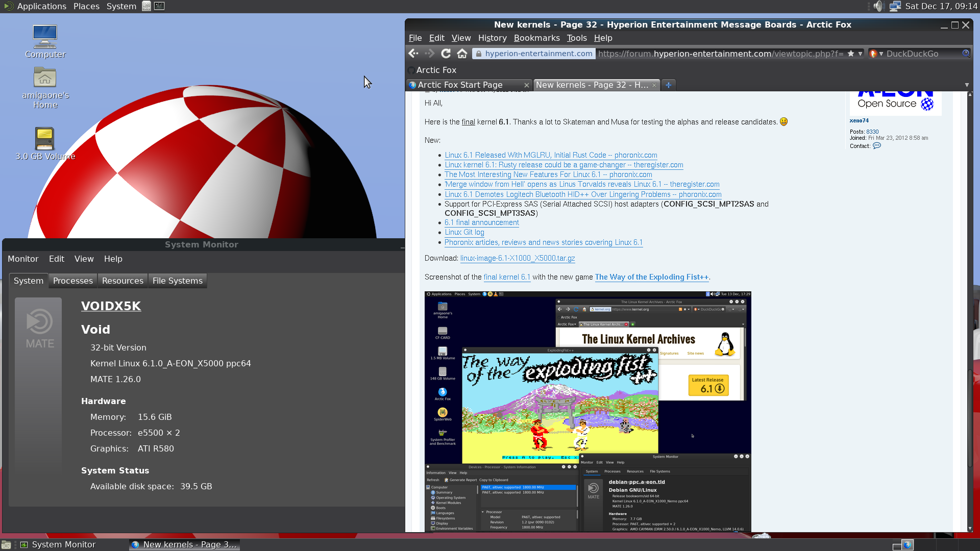980x551 pixels.
Task: Open the System Monitor Help menu
Action: [113, 259]
